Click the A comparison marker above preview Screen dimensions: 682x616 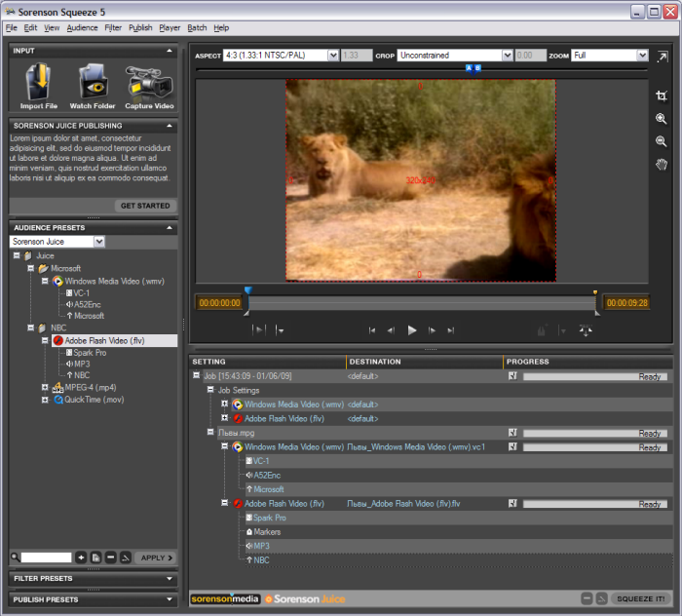pos(469,68)
